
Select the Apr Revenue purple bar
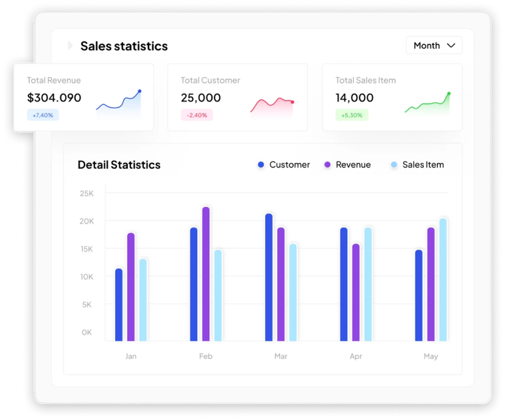[356, 292]
